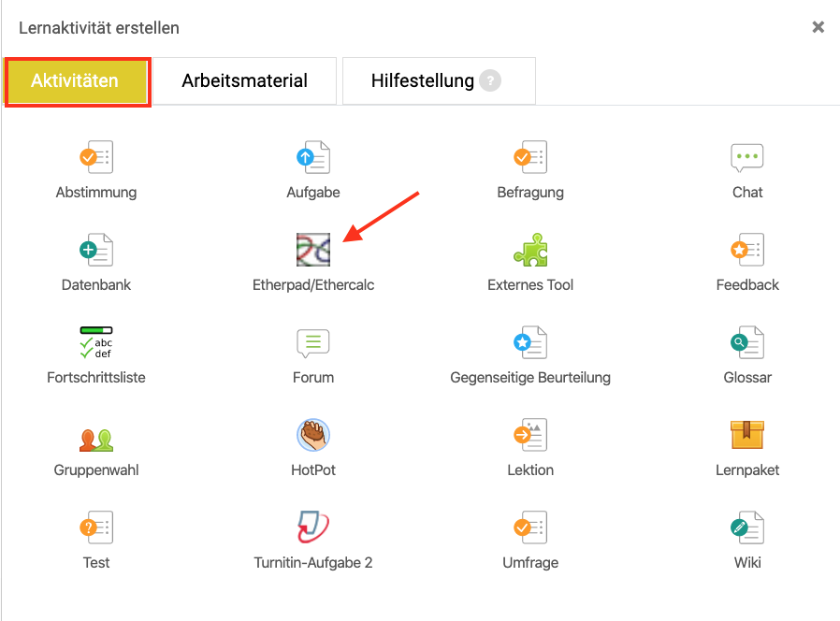Click the Turnitin-Aufgabe 2 label
This screenshot has height=621, width=840.
pos(312,563)
